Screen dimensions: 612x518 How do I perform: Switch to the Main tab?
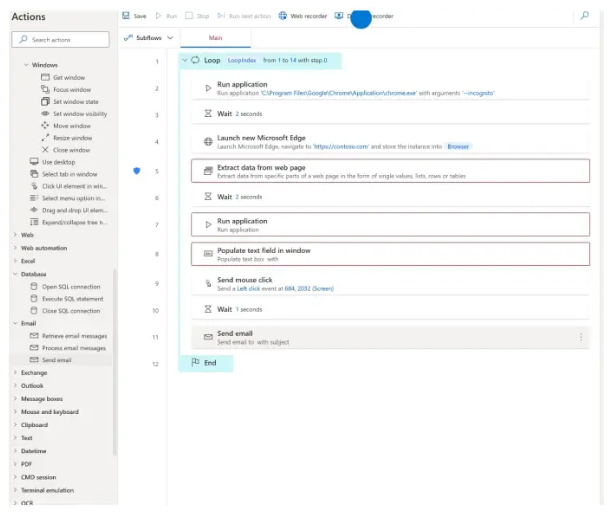coord(215,38)
